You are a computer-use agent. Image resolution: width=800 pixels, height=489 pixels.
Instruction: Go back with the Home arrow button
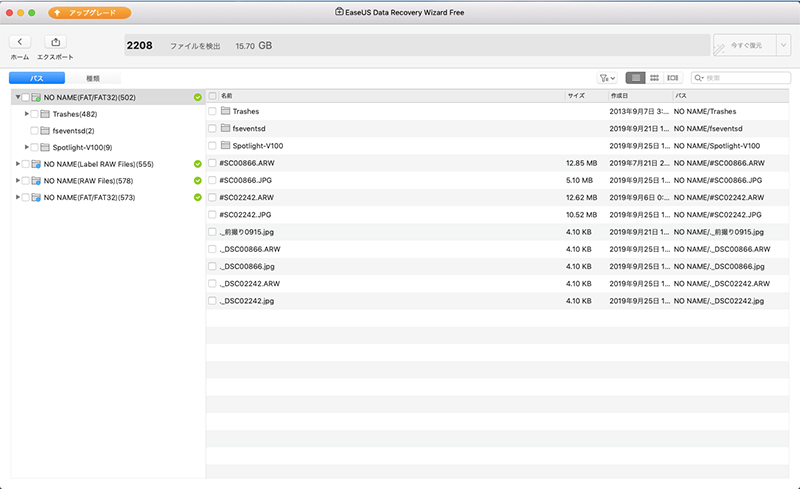(20, 42)
